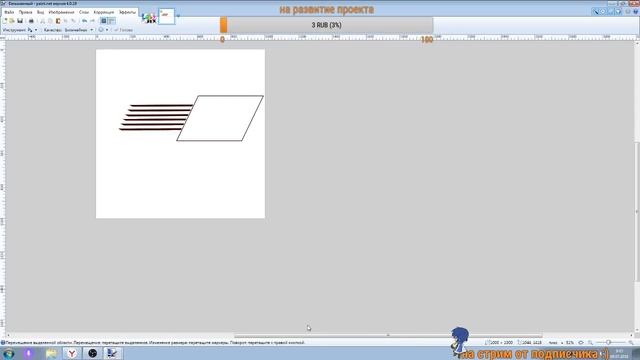Viewport: 640px width, 360px height.
Task: Click the Crop to selection icon
Action: 66,21
